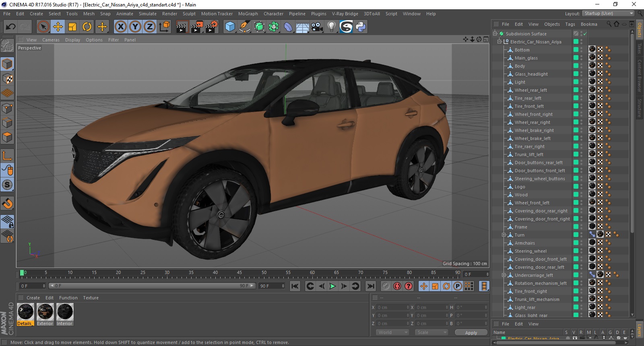Enable the Axis mode tool
Image resolution: width=644 pixels, height=346 pixels.
coord(7,156)
